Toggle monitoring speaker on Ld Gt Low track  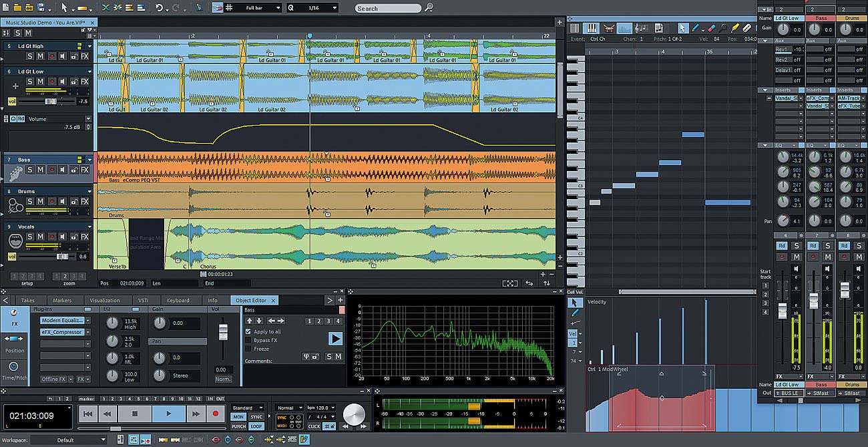click(x=63, y=82)
